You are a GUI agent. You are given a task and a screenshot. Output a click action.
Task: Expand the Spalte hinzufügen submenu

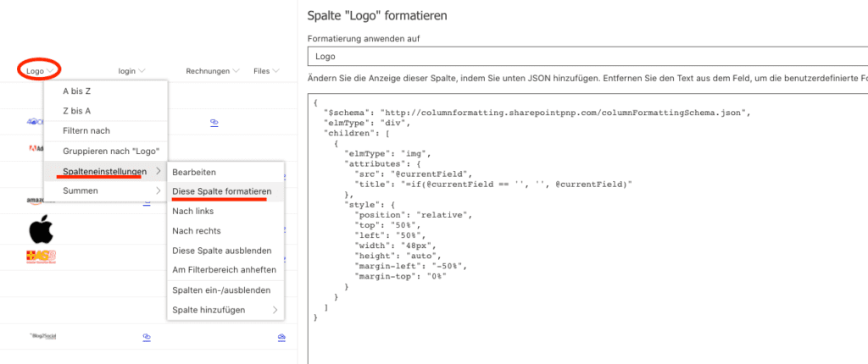(x=225, y=310)
